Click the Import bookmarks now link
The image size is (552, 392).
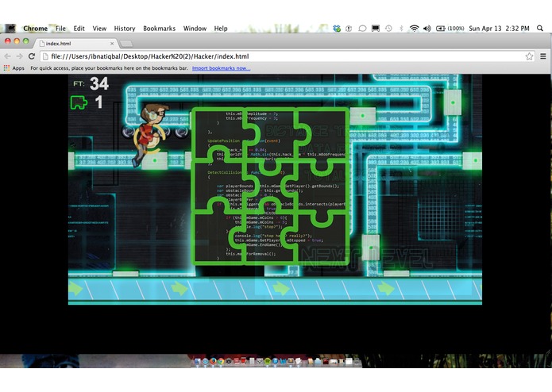[221, 68]
